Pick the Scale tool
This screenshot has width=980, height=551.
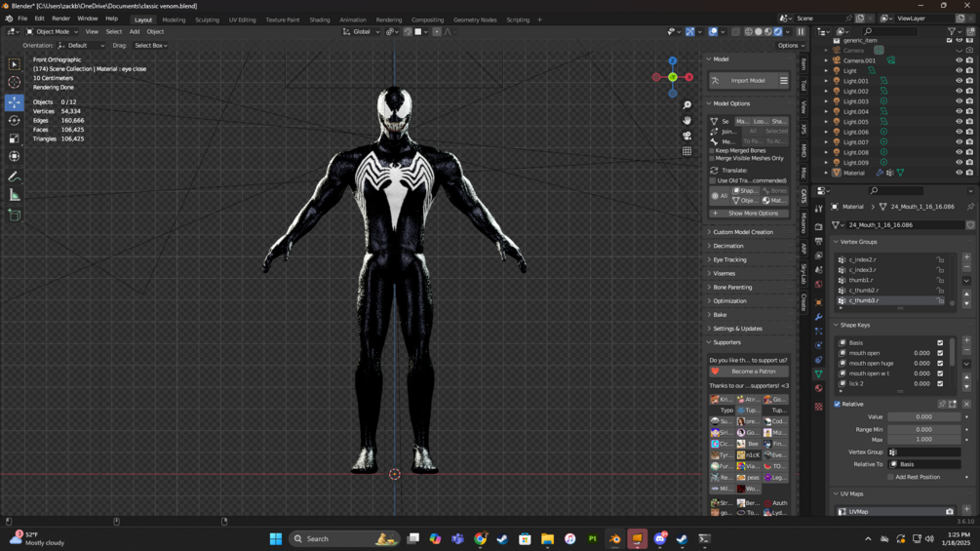pyautogui.click(x=14, y=138)
